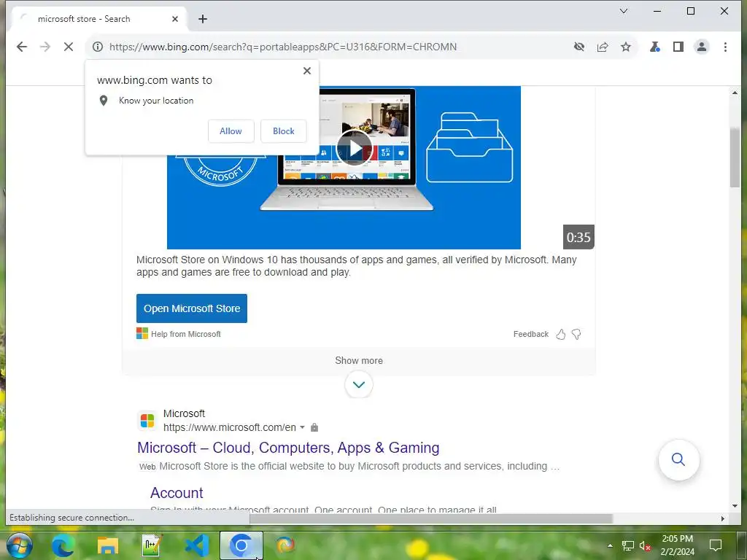Click the Feedback link
Viewport: 747px width, 560px height.
(x=531, y=334)
